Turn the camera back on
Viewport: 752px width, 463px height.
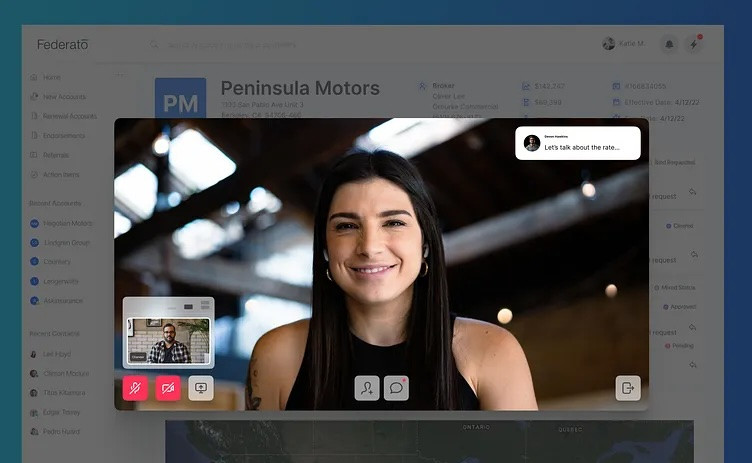click(168, 388)
